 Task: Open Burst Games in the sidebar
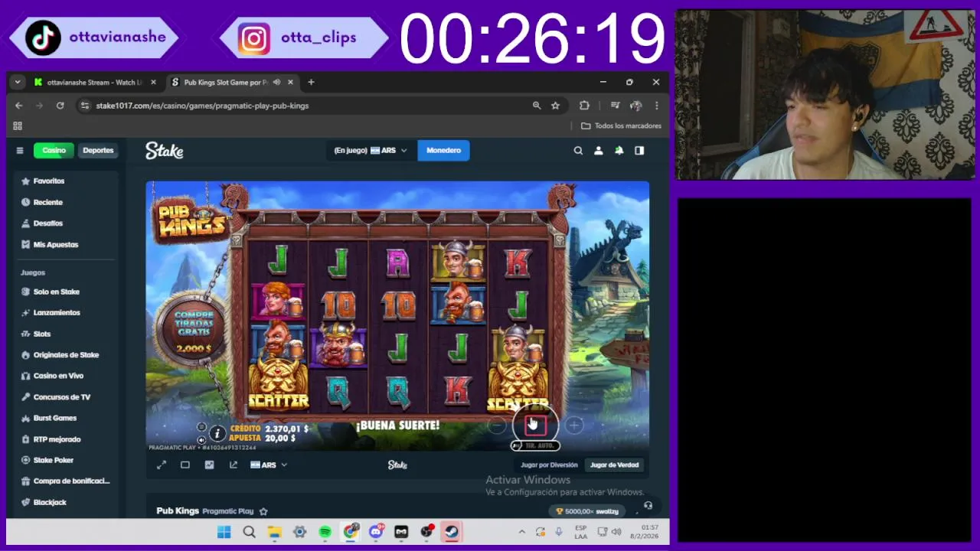[66, 418]
